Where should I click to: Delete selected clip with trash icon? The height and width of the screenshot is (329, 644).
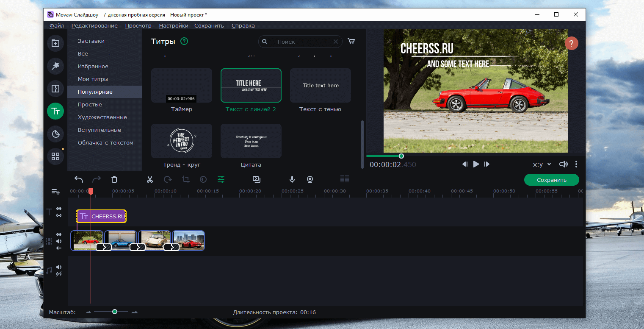[114, 179]
